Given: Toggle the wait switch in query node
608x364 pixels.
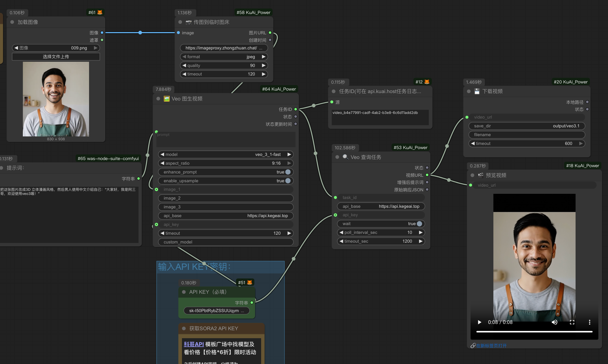Looking at the screenshot, I should coord(419,224).
